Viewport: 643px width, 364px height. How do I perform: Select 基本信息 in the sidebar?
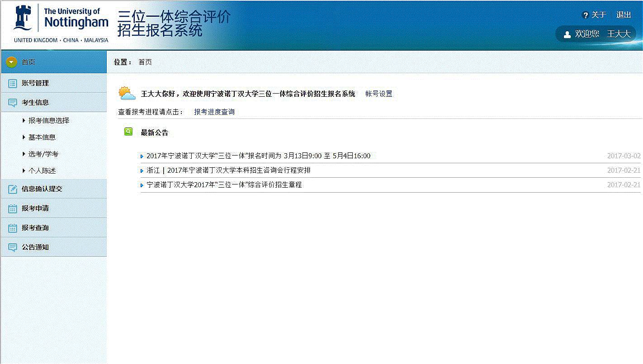point(42,137)
